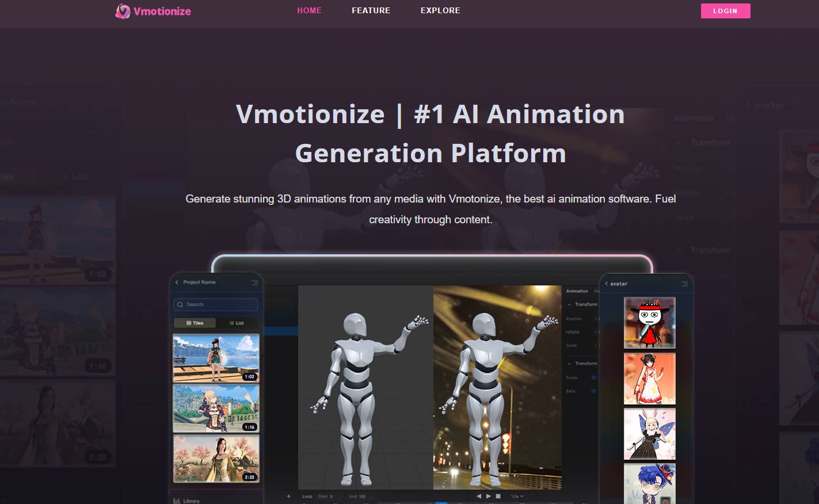Switch to List view in the project panel
The height and width of the screenshot is (504, 819).
(x=236, y=323)
